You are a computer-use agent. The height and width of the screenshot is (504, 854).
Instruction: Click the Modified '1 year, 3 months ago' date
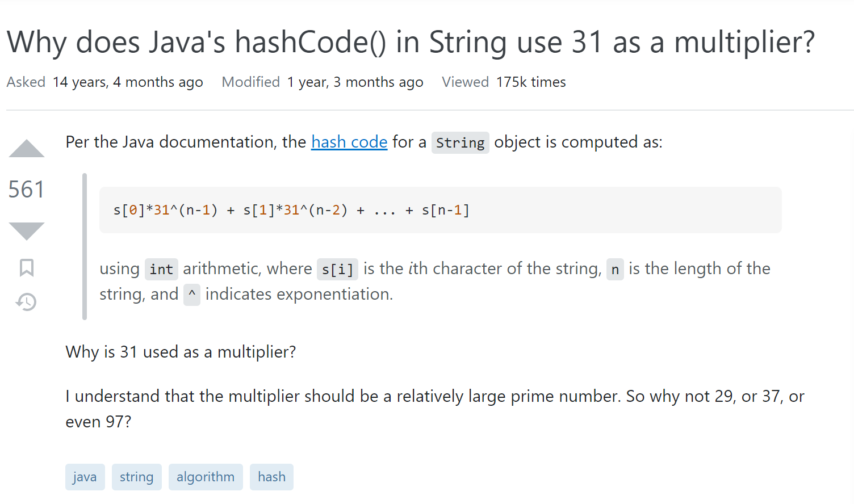click(x=355, y=82)
